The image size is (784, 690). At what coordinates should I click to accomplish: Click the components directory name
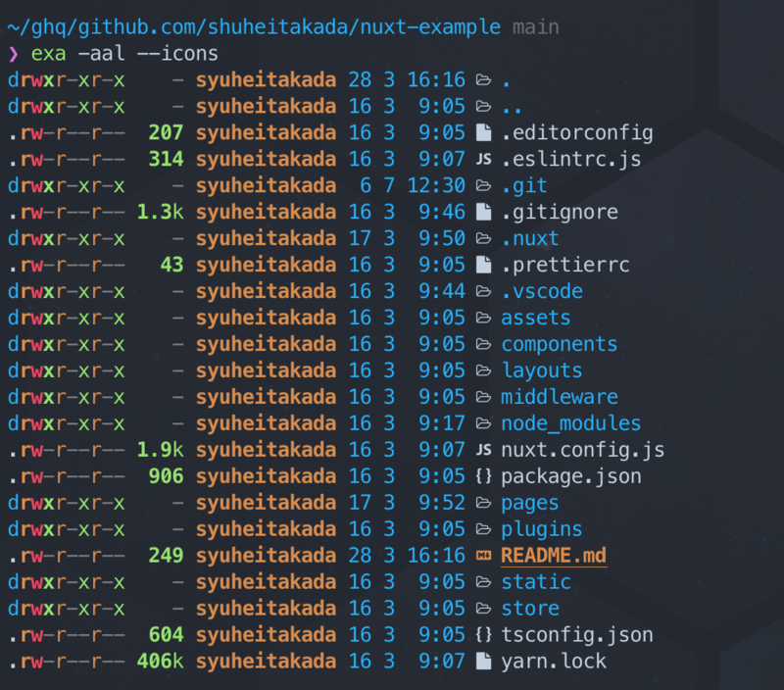point(559,345)
